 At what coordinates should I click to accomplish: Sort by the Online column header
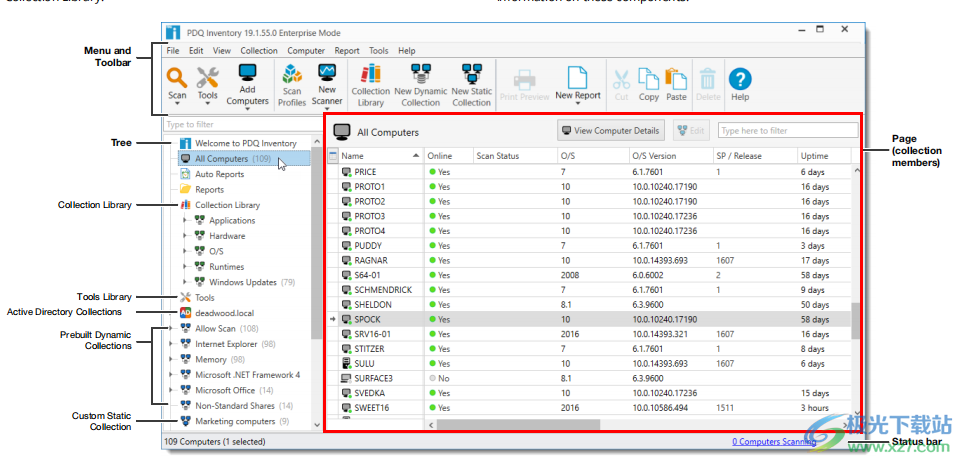[x=449, y=156]
